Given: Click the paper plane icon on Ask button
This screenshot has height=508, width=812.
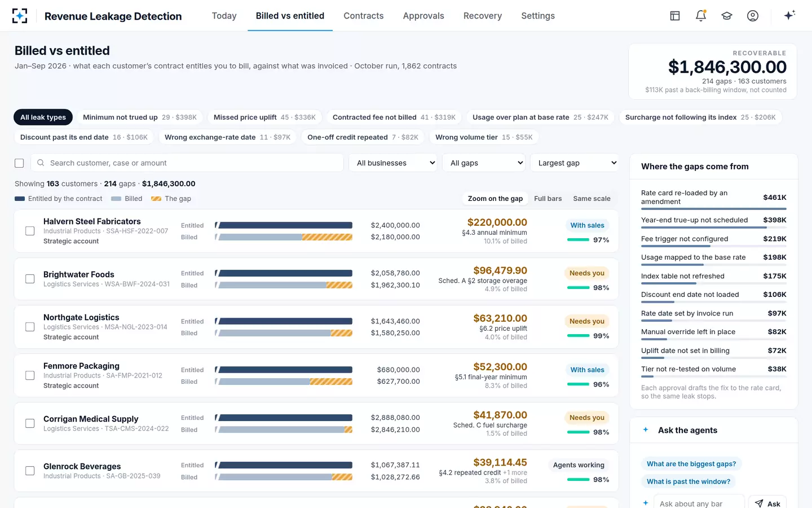Looking at the screenshot, I should tap(759, 503).
